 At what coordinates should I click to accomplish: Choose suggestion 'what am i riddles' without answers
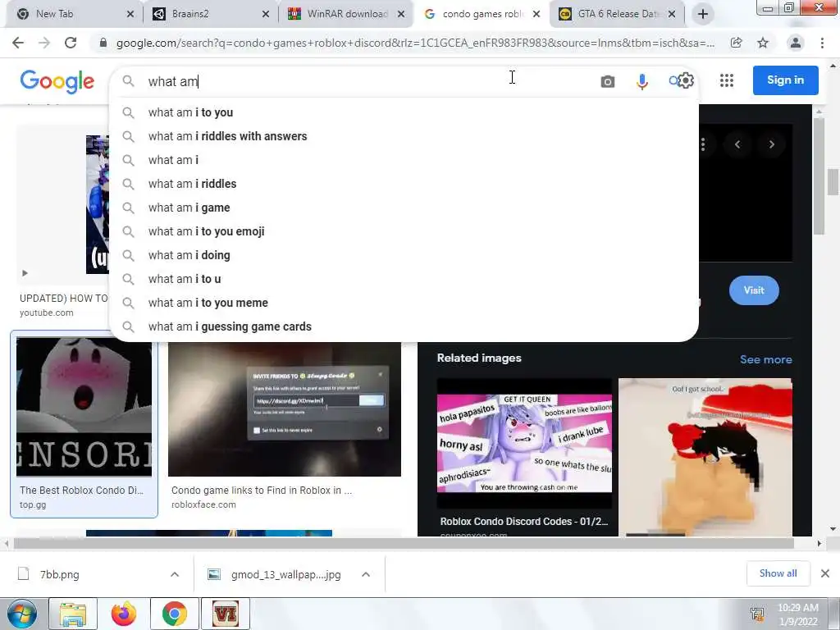[x=404, y=184]
